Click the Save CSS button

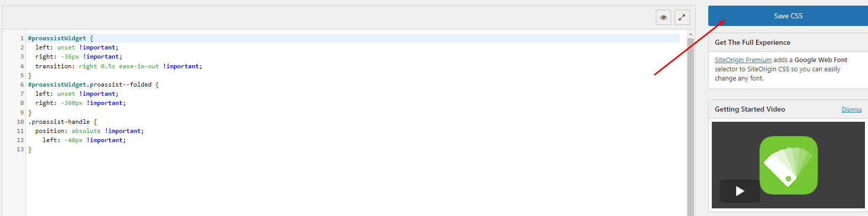coord(788,16)
